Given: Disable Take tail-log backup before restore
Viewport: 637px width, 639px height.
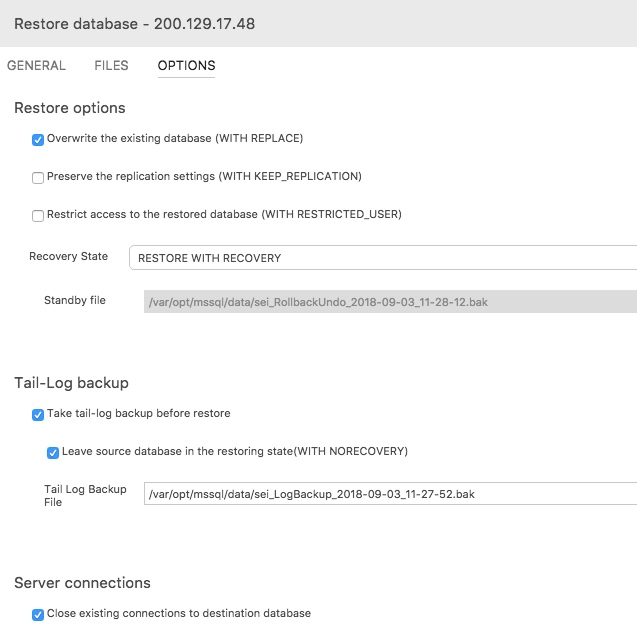Looking at the screenshot, I should pyautogui.click(x=38, y=415).
